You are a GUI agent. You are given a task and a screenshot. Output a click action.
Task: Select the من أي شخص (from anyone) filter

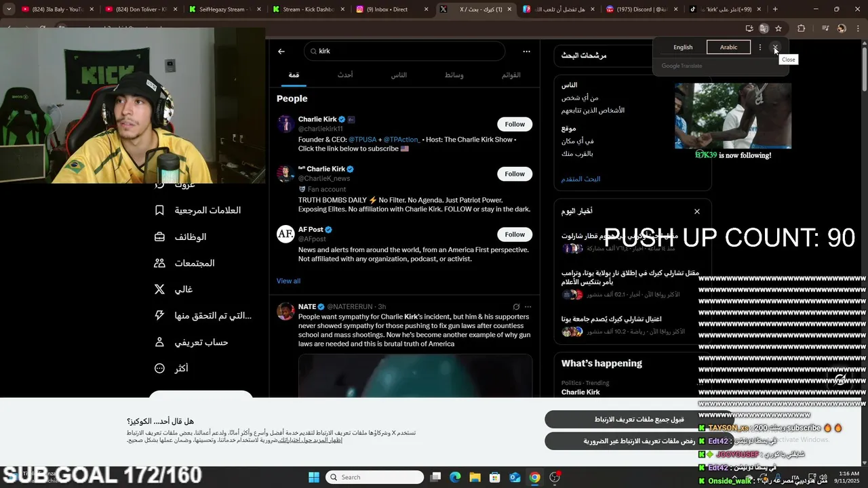pyautogui.click(x=579, y=98)
